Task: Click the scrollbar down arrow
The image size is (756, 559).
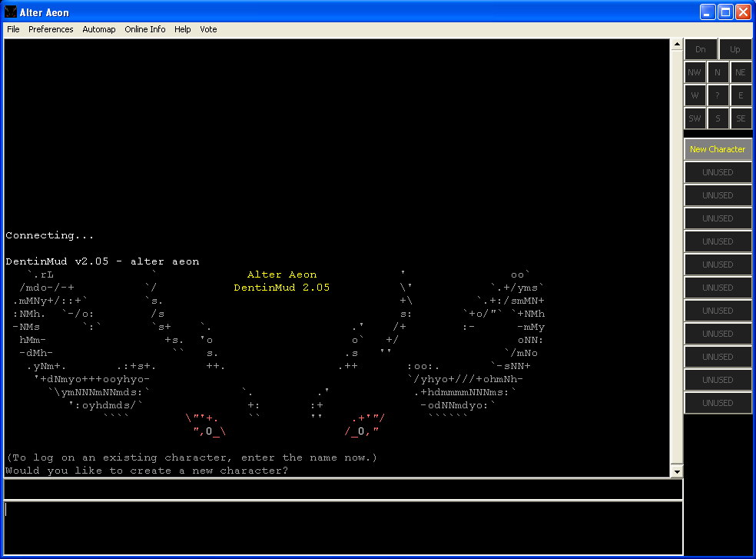Action: tap(677, 471)
